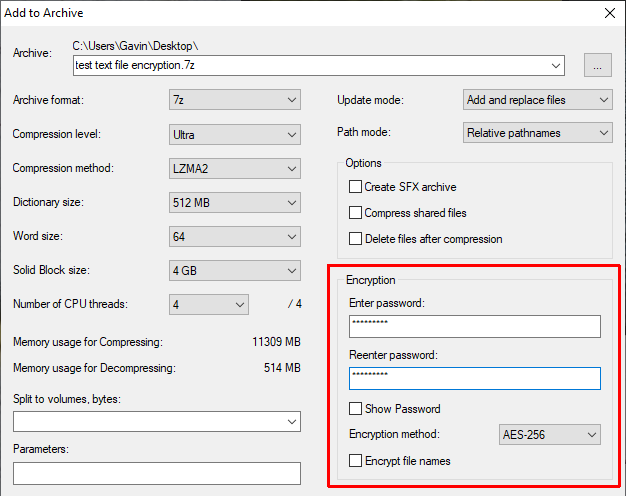Open the Compression method LZMA2 dropdown
The width and height of the screenshot is (626, 496).
[x=235, y=168]
